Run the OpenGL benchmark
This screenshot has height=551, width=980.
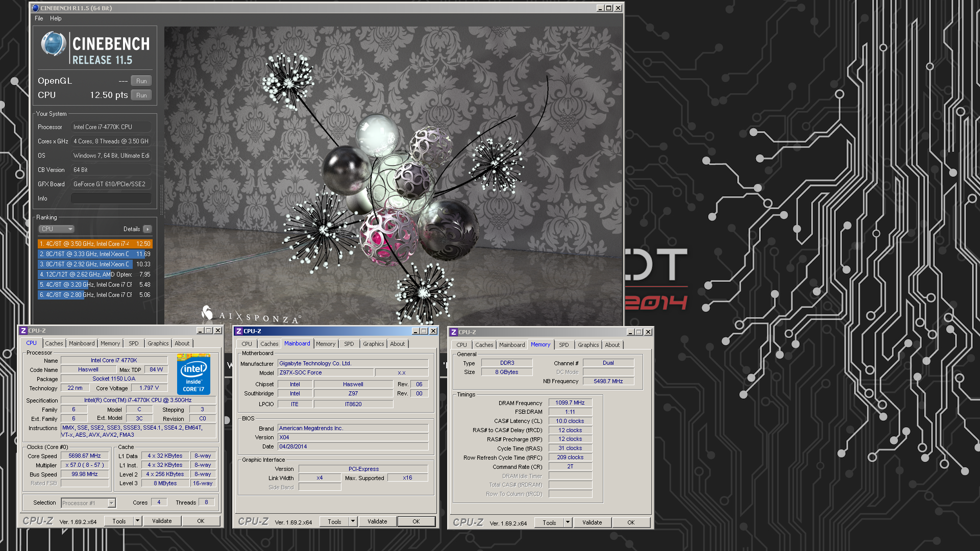[141, 81]
